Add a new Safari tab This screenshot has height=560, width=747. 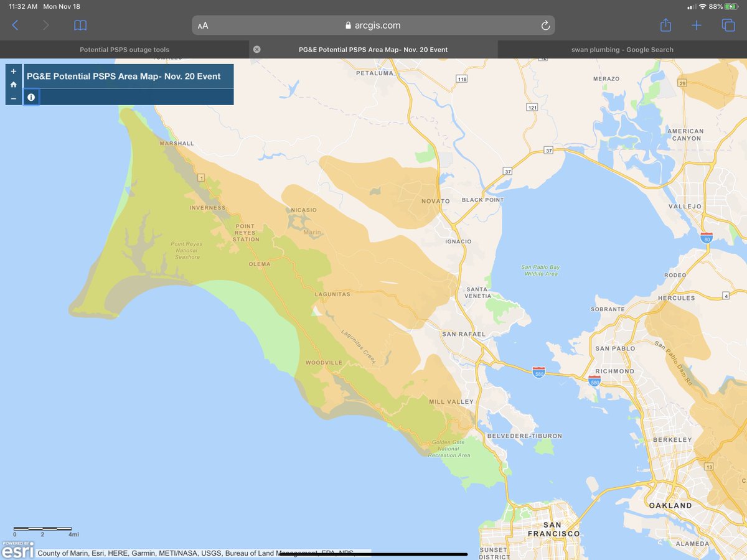(696, 26)
